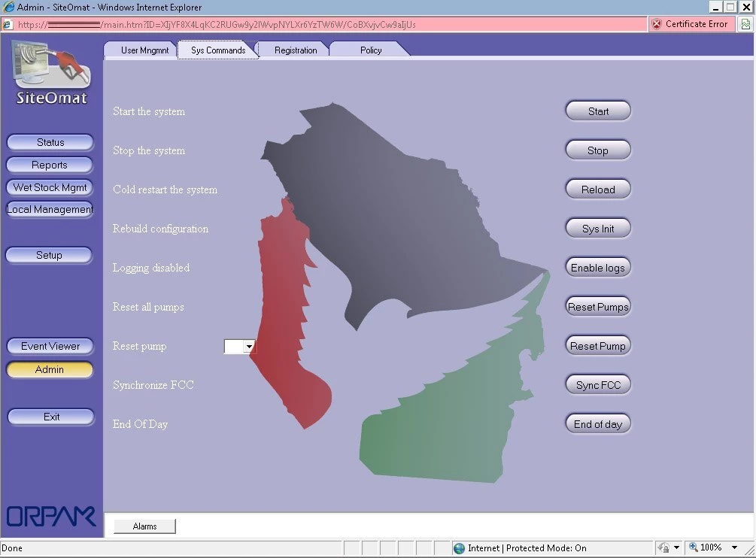Enable logging with Enable logs button
Screen dimensions: 756x558
[598, 268]
